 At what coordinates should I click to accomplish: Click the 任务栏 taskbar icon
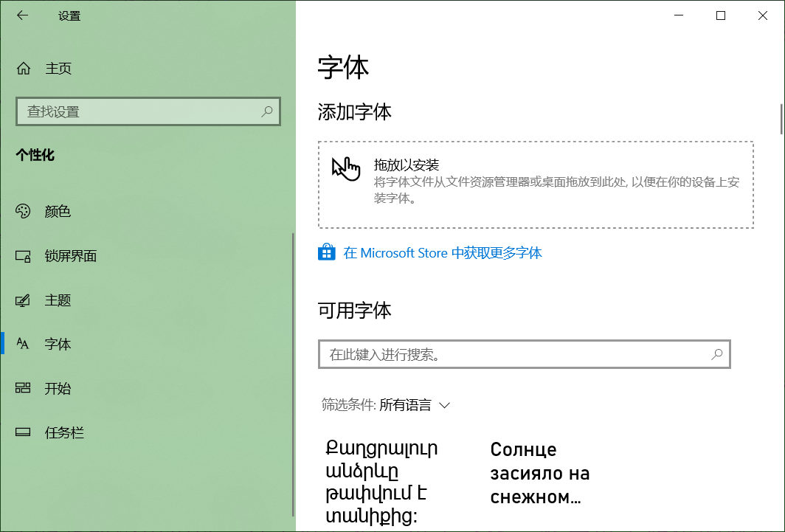[x=22, y=432]
